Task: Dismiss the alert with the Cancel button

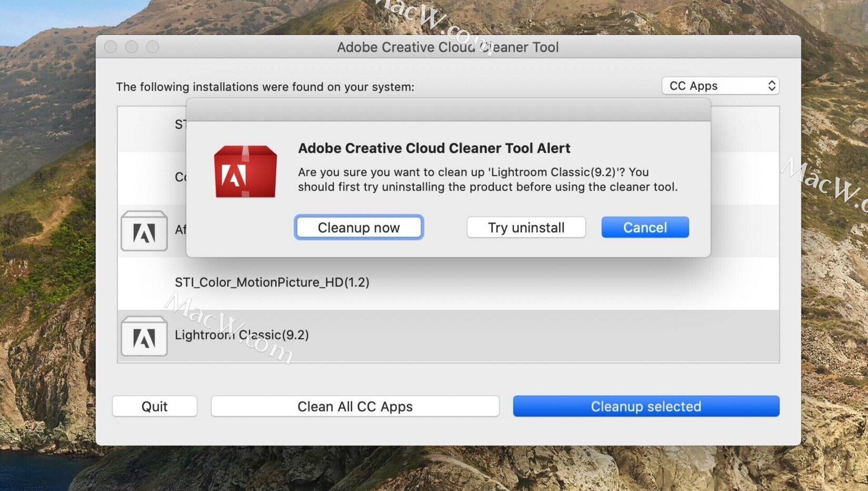Action: point(645,227)
